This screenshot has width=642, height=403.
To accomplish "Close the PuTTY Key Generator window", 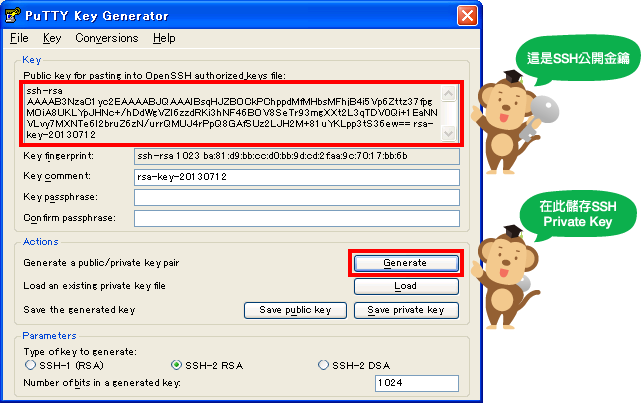I will click(x=467, y=16).
